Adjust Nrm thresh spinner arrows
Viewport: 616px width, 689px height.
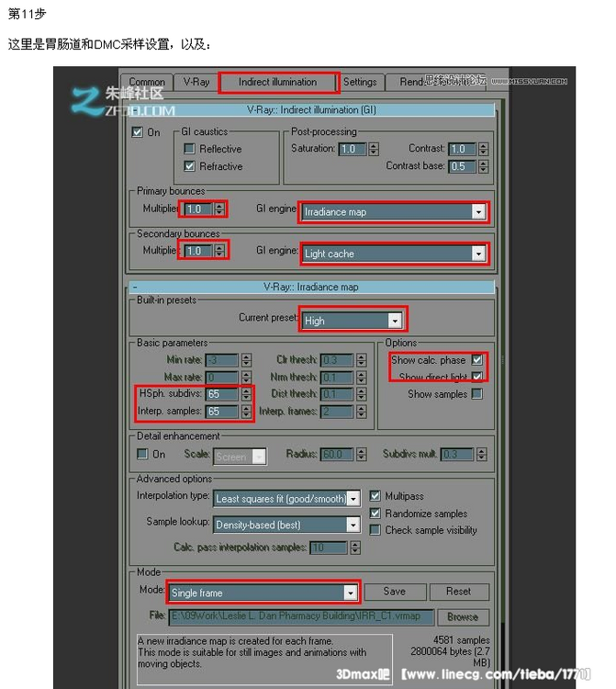[362, 378]
